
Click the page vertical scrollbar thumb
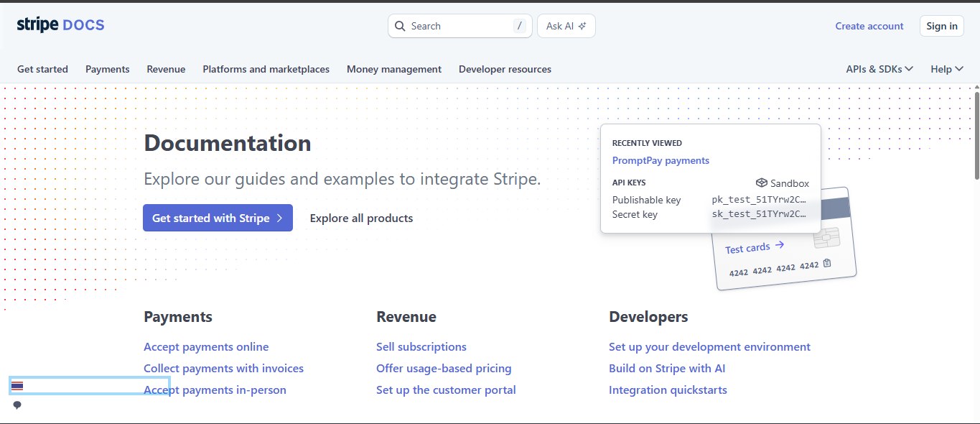pyautogui.click(x=976, y=134)
